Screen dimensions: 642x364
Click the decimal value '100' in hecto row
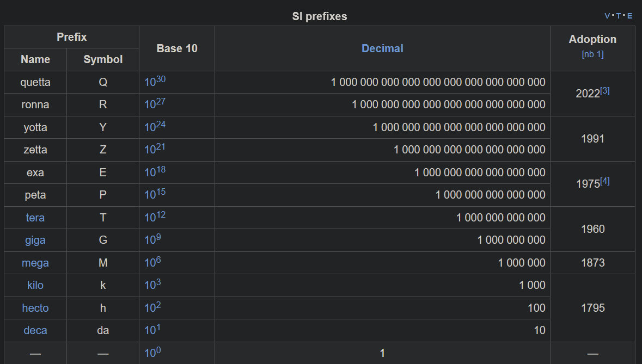[x=536, y=308]
